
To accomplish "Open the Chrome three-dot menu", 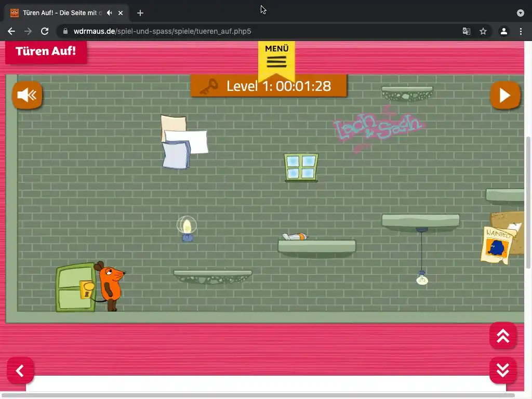I will [x=521, y=31].
